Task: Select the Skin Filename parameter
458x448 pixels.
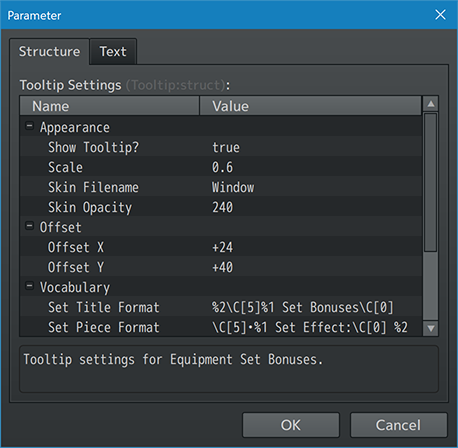Action: click(x=93, y=187)
